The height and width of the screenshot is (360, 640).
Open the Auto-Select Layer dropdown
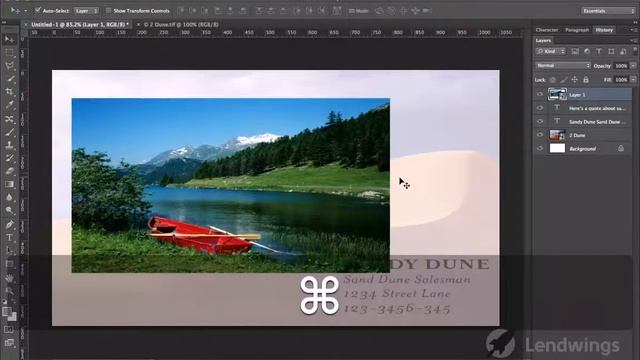(x=87, y=11)
